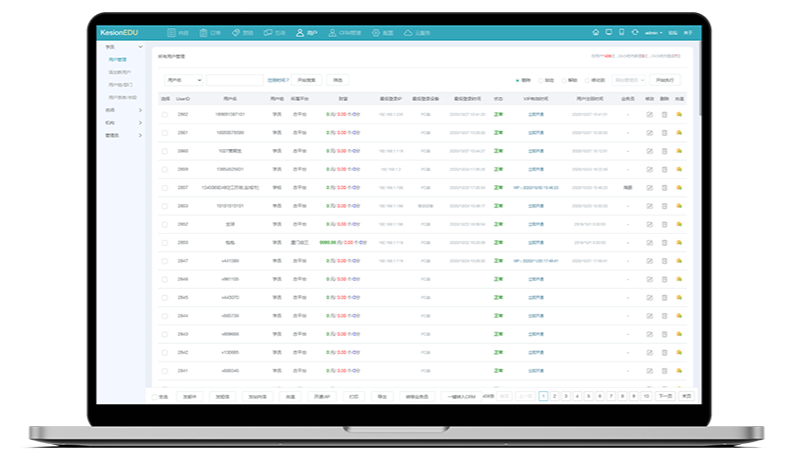Tick the checkbox for user 2862 row

point(165,114)
